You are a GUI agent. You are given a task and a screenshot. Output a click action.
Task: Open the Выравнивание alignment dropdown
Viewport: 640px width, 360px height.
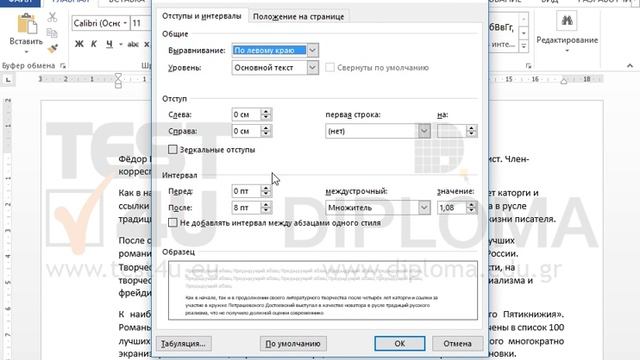(x=312, y=50)
